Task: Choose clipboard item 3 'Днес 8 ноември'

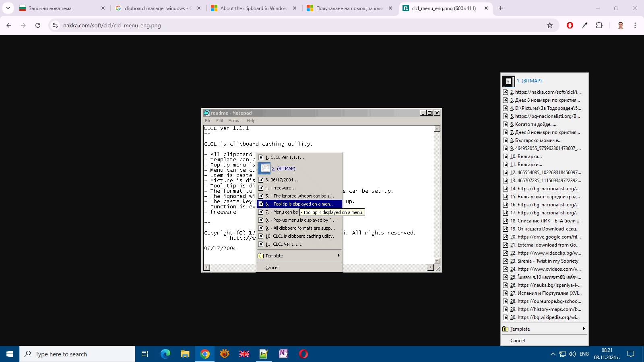Action: tap(545, 100)
